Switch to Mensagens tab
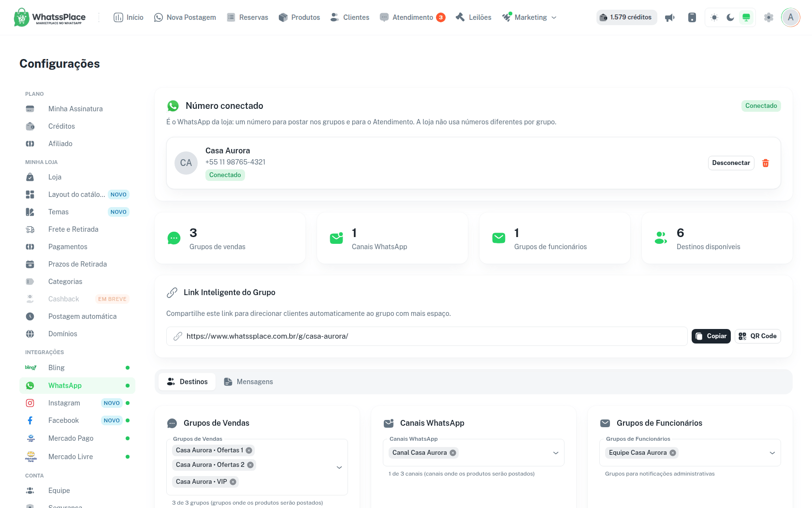 tap(248, 382)
